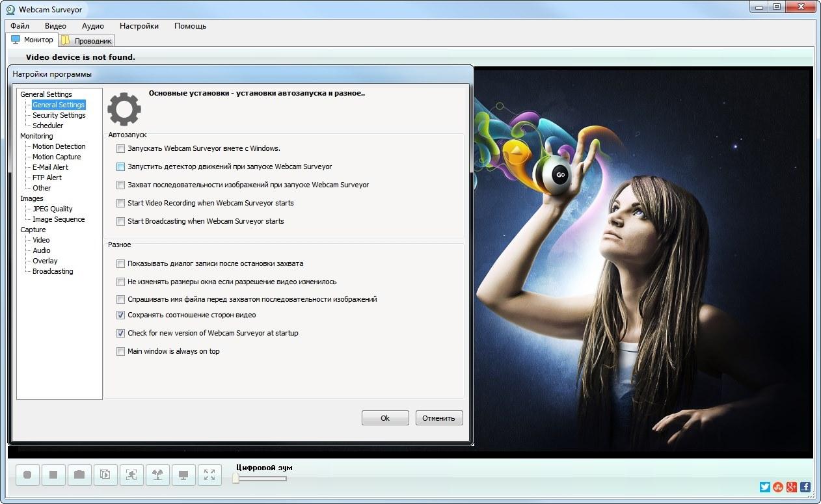This screenshot has height=504, width=821.
Task: Share via the Twitter icon
Action: pyautogui.click(x=765, y=486)
